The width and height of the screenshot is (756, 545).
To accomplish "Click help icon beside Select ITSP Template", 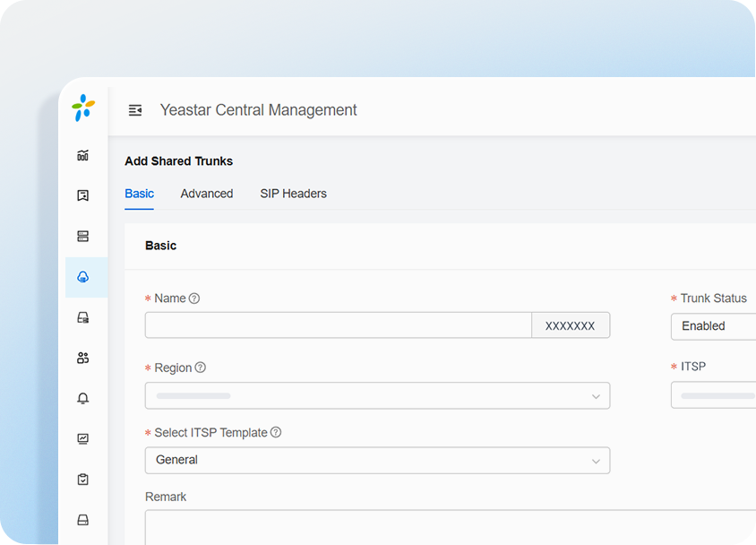I will [x=276, y=432].
